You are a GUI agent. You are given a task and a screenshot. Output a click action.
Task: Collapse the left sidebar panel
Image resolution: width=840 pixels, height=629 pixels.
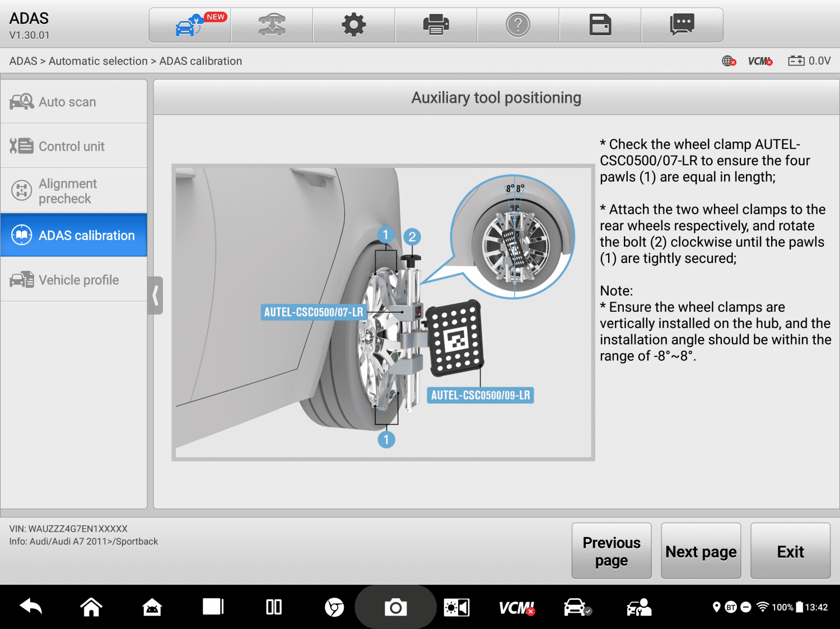click(155, 295)
